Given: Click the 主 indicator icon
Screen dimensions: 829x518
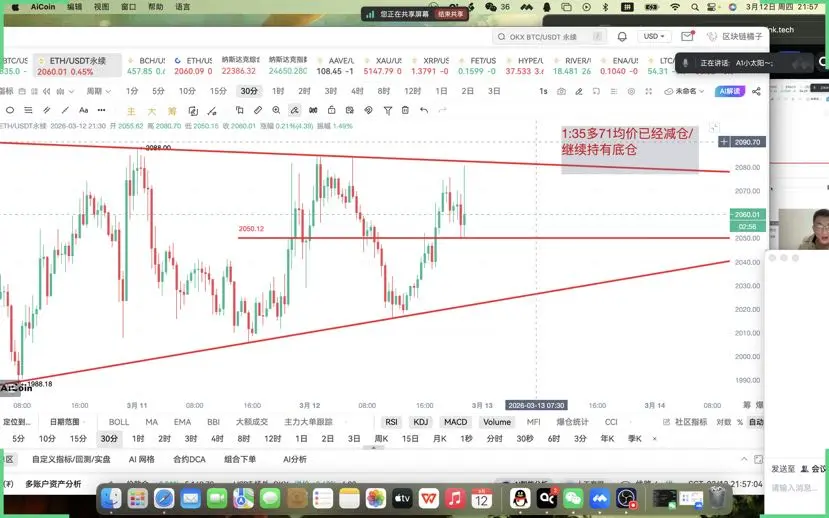Looking at the screenshot, I should 131,111.
